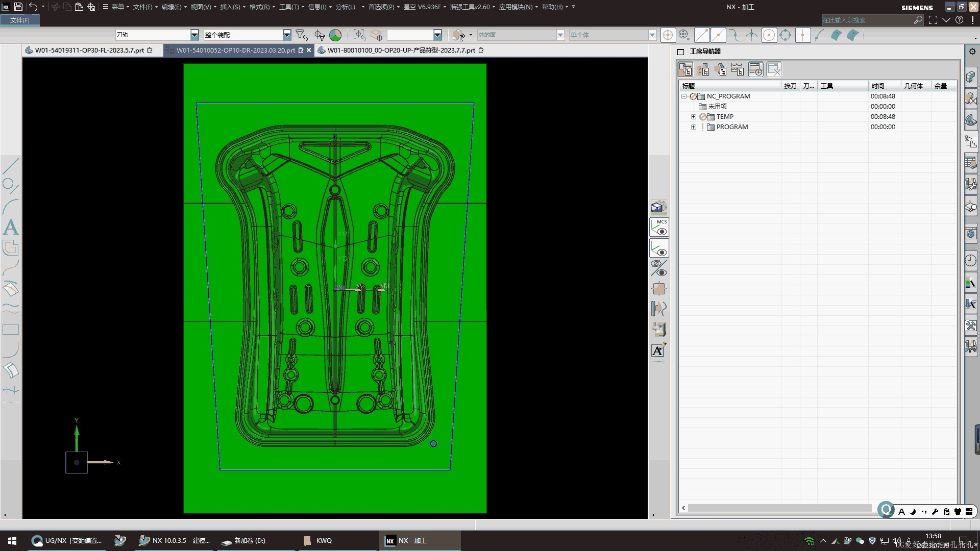Toggle snap to quadrant point option
This screenshot has width=980, height=551.
(x=786, y=35)
